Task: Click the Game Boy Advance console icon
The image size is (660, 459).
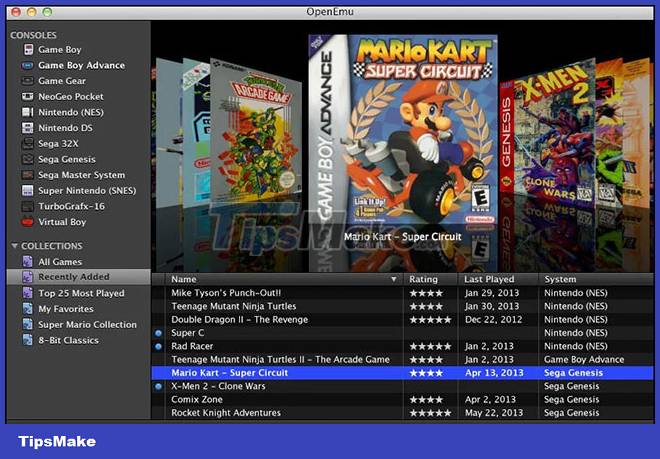Action: 27,65
